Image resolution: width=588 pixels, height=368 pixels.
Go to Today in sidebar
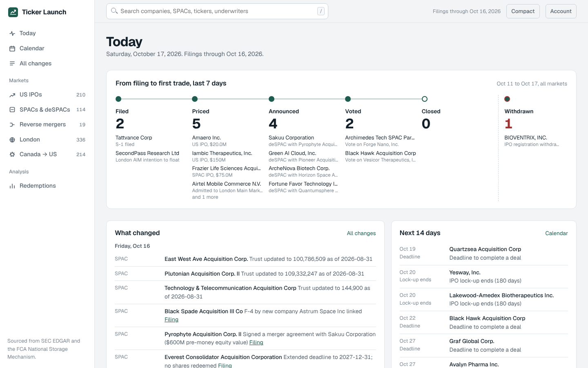point(47,34)
